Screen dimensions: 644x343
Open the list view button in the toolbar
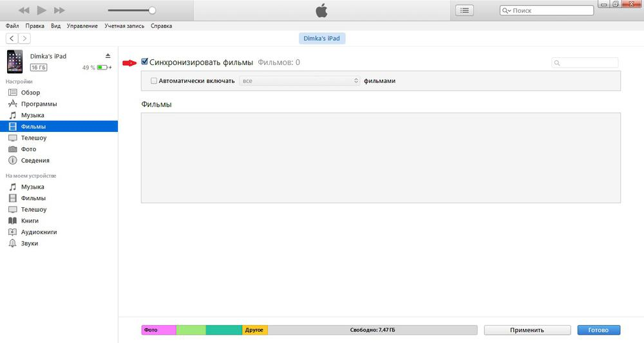(x=464, y=10)
